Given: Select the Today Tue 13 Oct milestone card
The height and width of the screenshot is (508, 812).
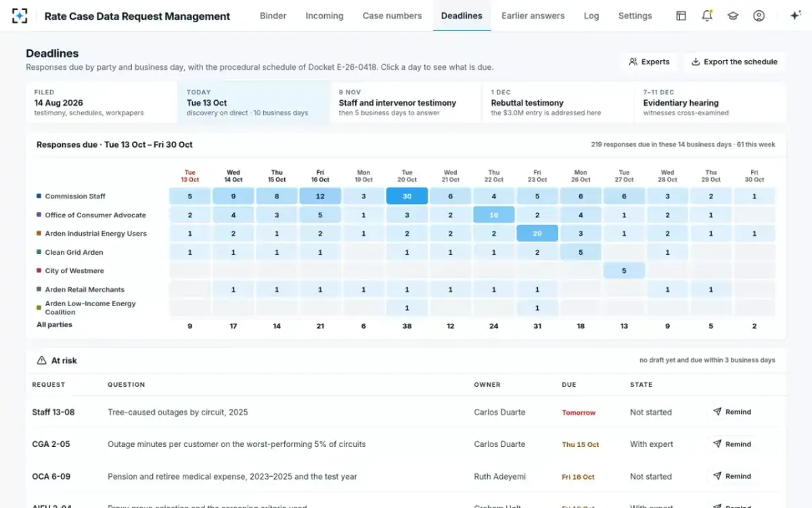Looking at the screenshot, I should (254, 102).
